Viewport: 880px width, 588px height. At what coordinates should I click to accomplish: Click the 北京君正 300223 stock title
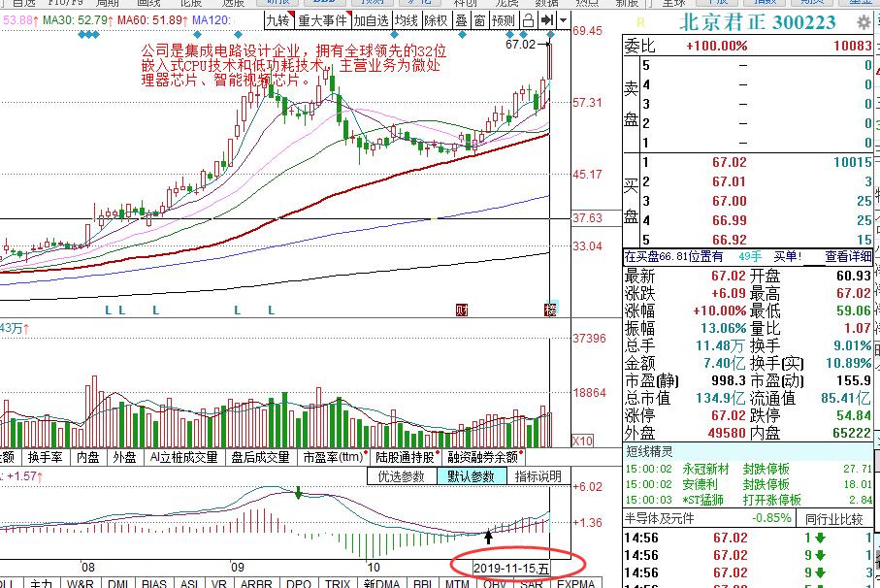[758, 22]
